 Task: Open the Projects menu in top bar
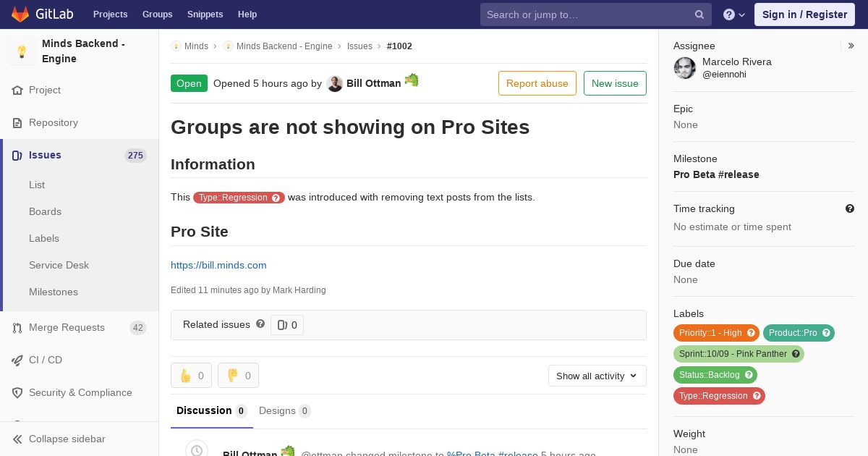(110, 14)
